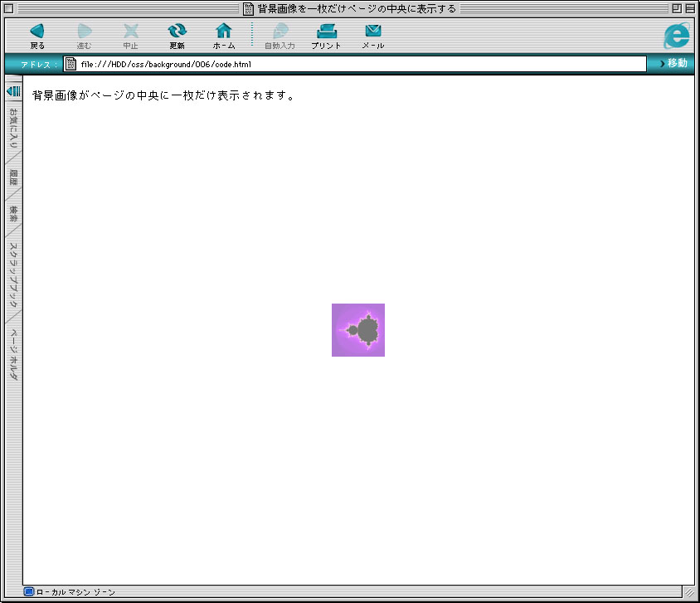Image resolution: width=700 pixels, height=603 pixels.
Task: Click the Back (戻る) arrow button
Action: pyautogui.click(x=37, y=32)
